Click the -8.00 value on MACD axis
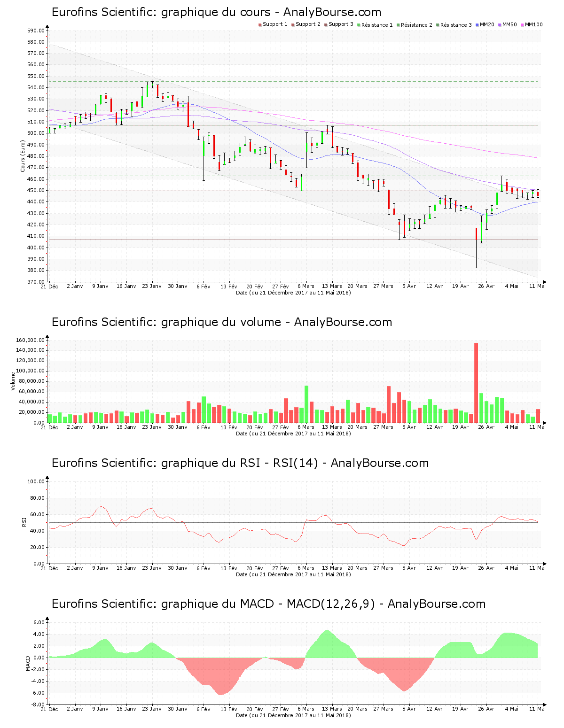Viewport: 564px width, 728px height. pyautogui.click(x=38, y=705)
